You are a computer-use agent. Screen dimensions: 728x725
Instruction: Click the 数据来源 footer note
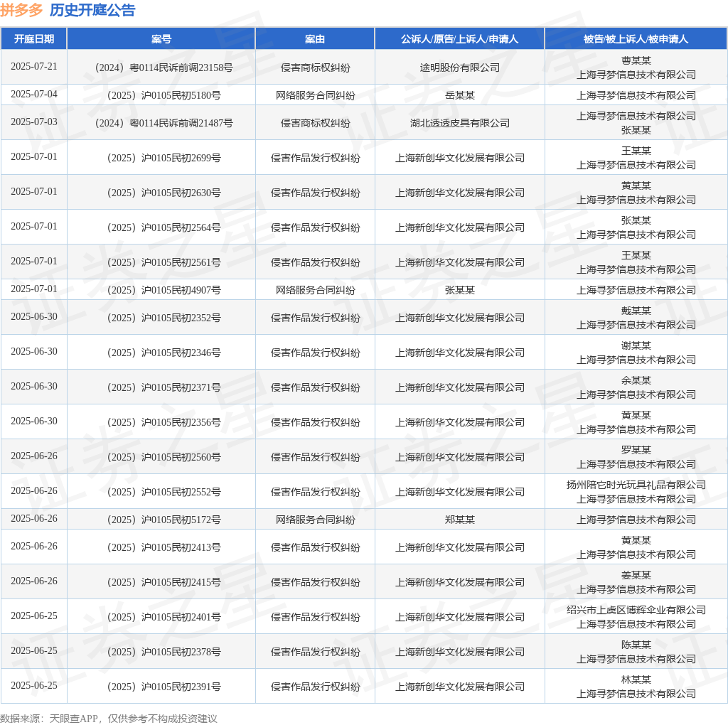109,719
